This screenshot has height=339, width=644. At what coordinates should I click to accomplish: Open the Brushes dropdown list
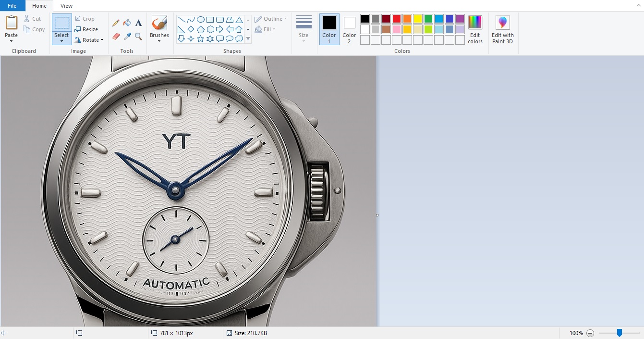pyautogui.click(x=159, y=41)
